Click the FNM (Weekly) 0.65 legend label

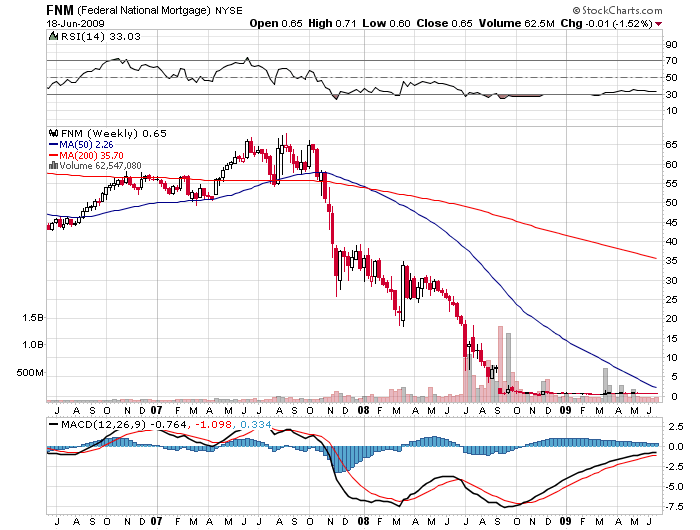click(113, 134)
